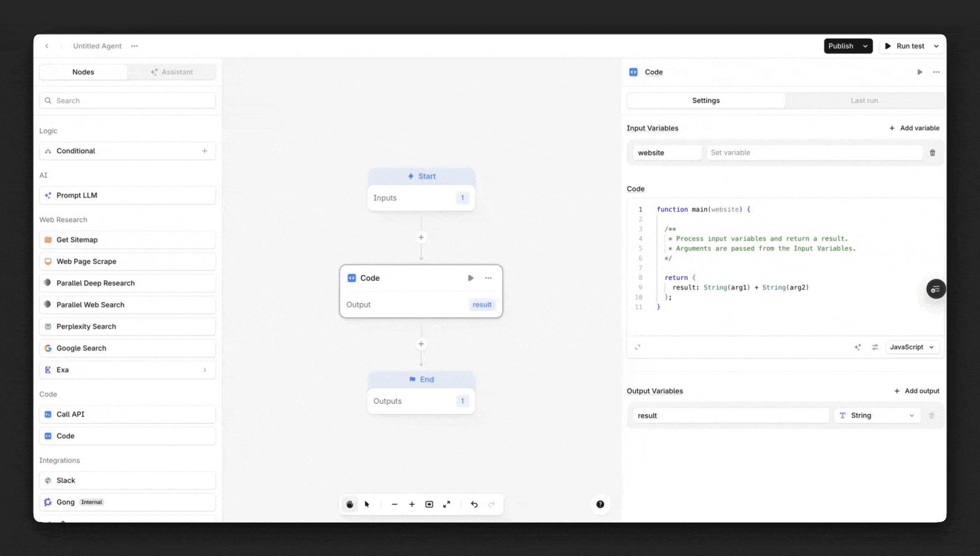Image resolution: width=980 pixels, height=556 pixels.
Task: Click the Perplexity Search node icon
Action: [x=48, y=326]
